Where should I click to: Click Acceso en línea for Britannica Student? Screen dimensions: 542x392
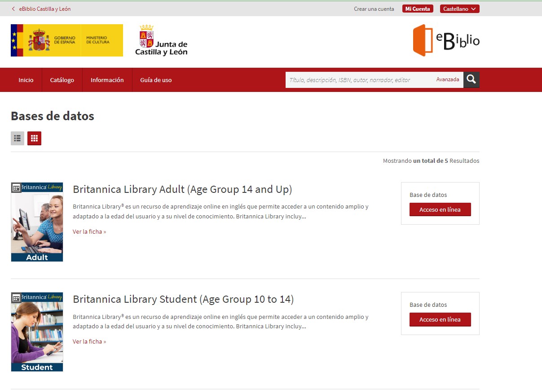(x=440, y=319)
